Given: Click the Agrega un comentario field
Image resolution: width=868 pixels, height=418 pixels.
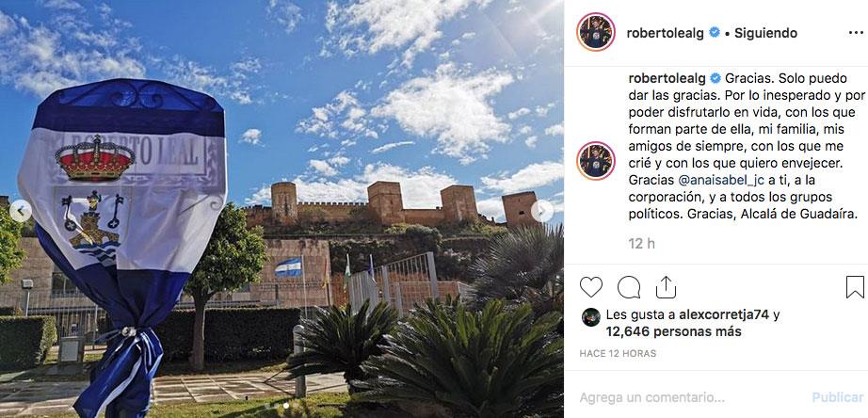Looking at the screenshot, I should [x=692, y=397].
